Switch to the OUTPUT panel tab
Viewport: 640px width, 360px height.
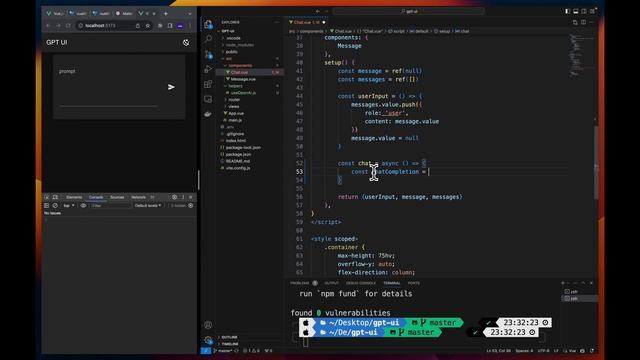tap(331, 283)
